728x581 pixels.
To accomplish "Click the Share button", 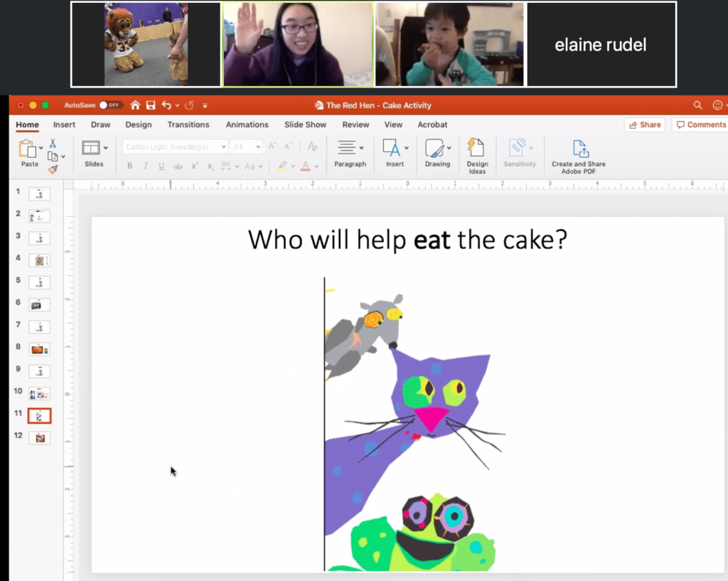I will click(x=644, y=124).
